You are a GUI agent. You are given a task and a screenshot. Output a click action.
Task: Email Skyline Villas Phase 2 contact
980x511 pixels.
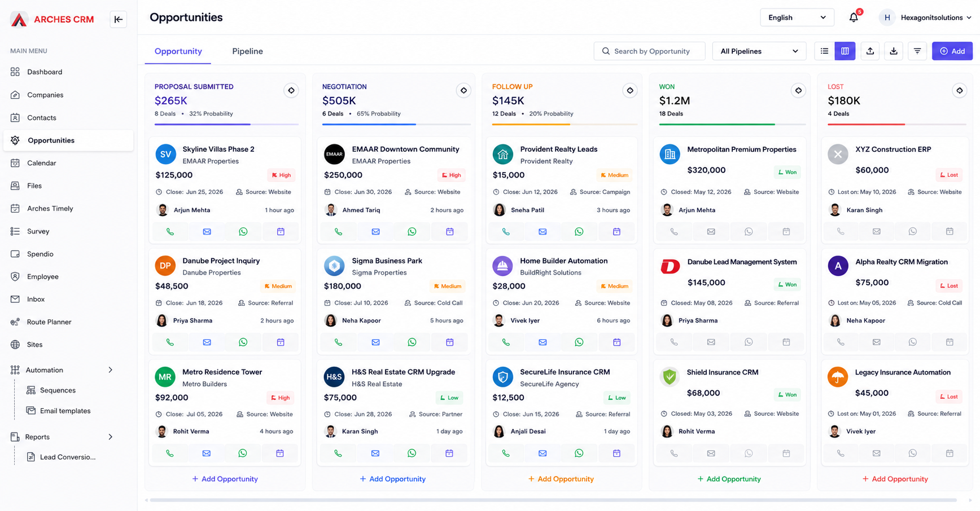pos(207,232)
